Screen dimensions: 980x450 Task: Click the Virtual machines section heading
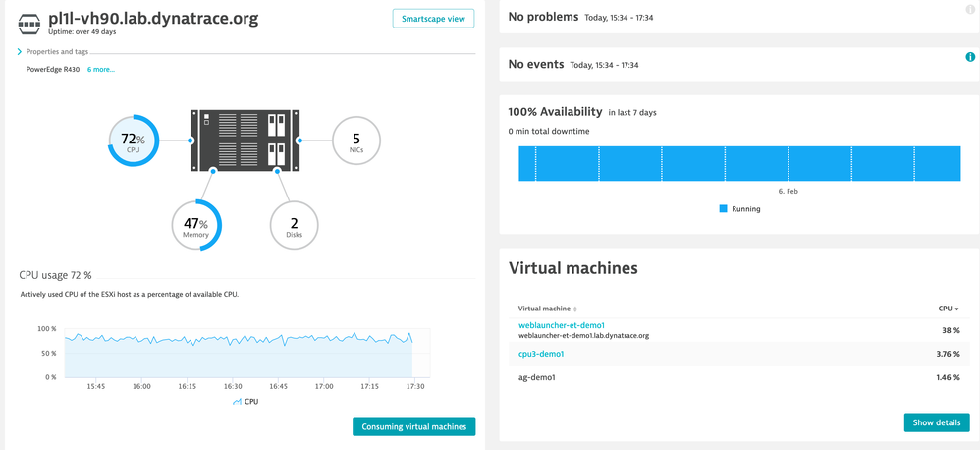[573, 269]
